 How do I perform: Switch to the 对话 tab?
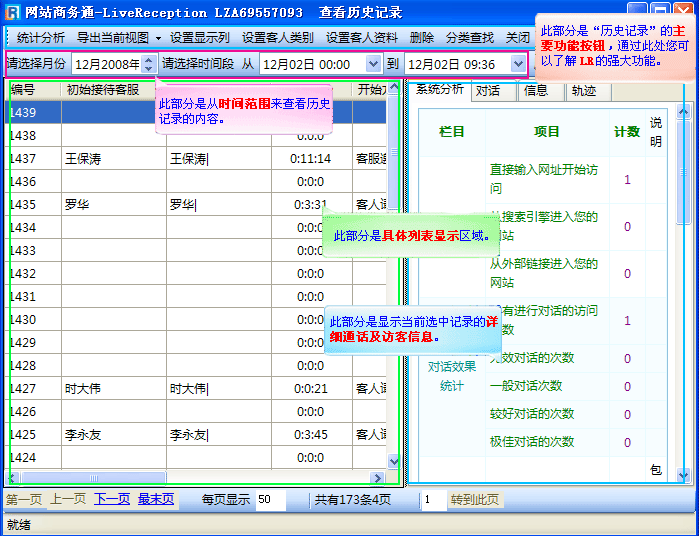pyautogui.click(x=488, y=90)
